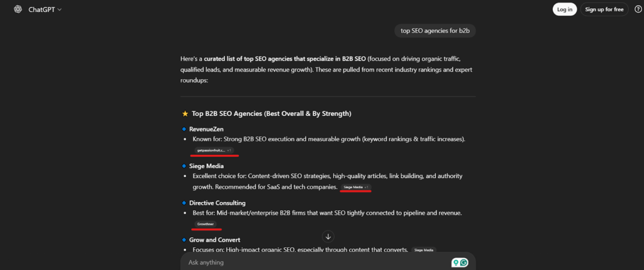This screenshot has height=270, width=644.
Task: Click the green Grammarly icon in input
Action: pyautogui.click(x=464, y=262)
